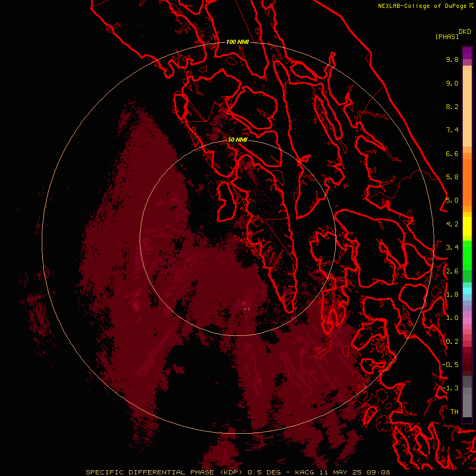Click the 9.0 value on color scale

pyautogui.click(x=452, y=83)
